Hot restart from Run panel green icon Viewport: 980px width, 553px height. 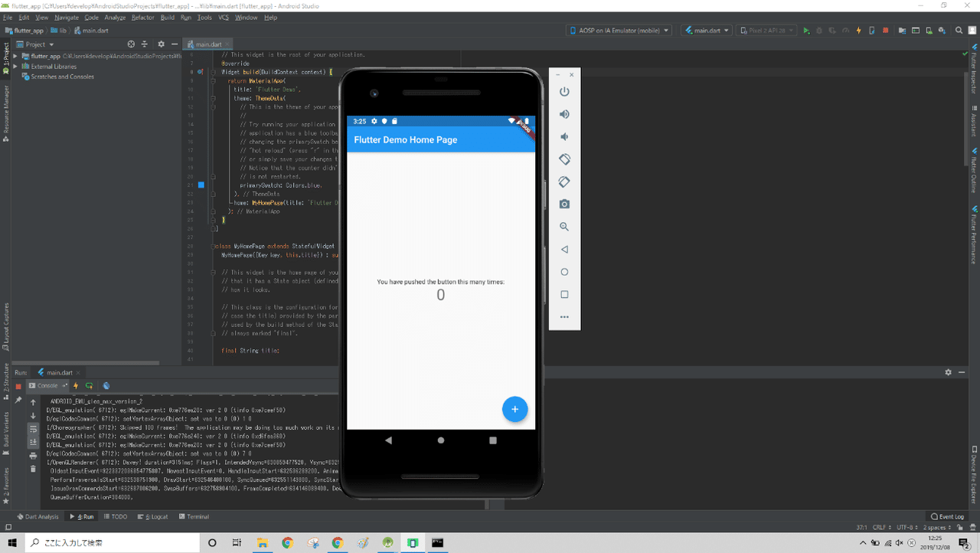click(90, 386)
